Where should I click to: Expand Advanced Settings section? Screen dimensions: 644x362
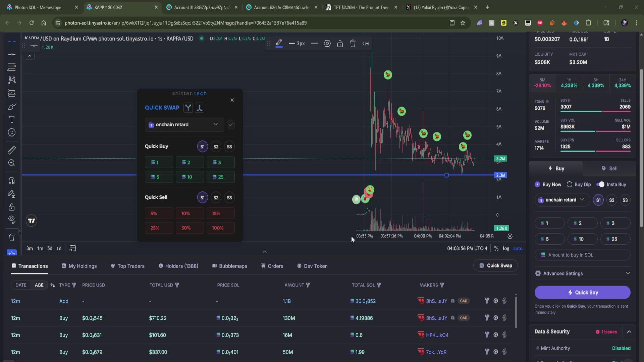click(x=583, y=274)
